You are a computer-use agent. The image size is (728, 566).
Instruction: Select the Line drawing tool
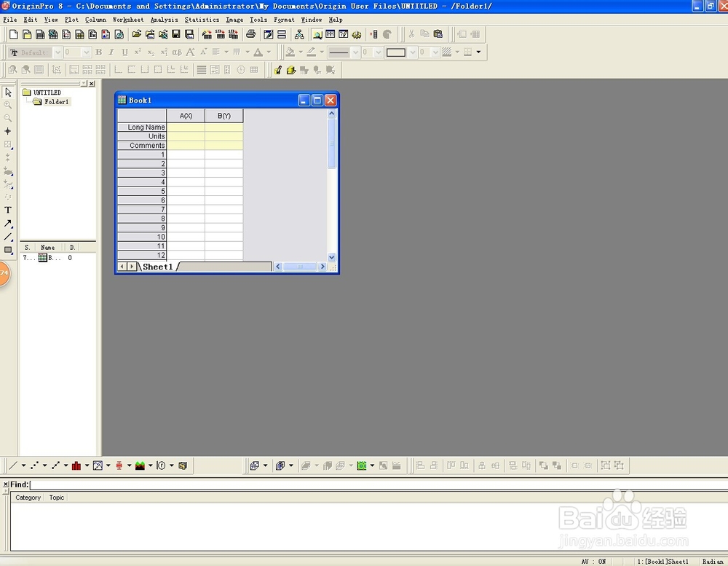pyautogui.click(x=8, y=237)
